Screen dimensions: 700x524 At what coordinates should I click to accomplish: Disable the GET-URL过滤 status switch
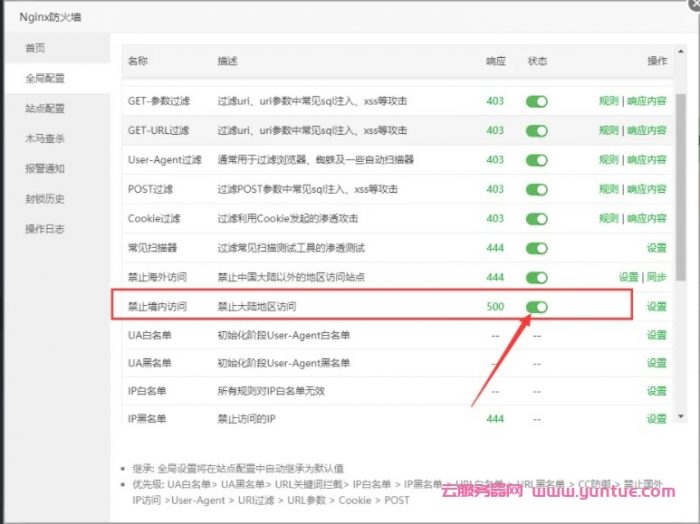click(537, 131)
